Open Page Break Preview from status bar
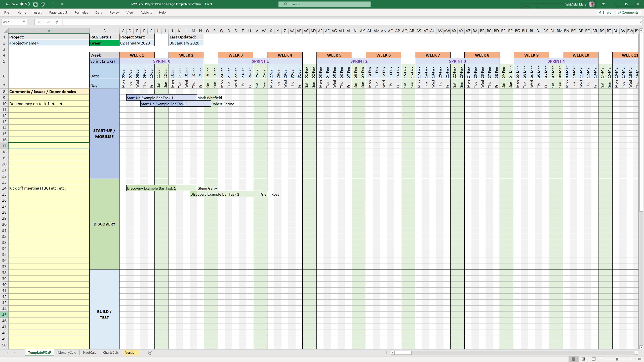The image size is (644, 362). point(593,359)
